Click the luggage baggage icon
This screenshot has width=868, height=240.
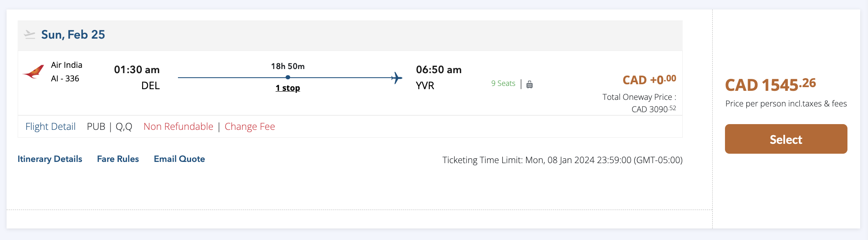coord(529,84)
